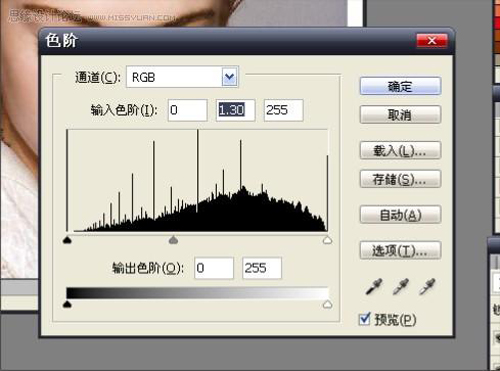
Task: Select the gray point eyedropper
Action: coord(401,287)
